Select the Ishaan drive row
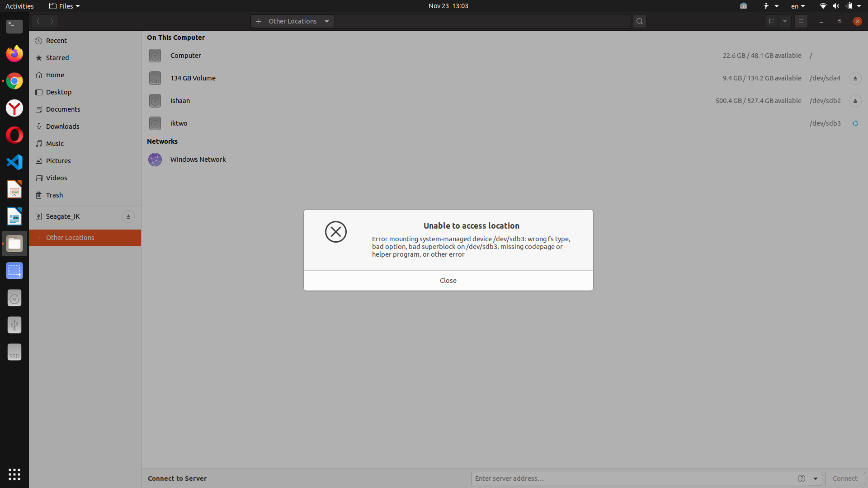The height and width of the screenshot is (488, 868). (505, 101)
